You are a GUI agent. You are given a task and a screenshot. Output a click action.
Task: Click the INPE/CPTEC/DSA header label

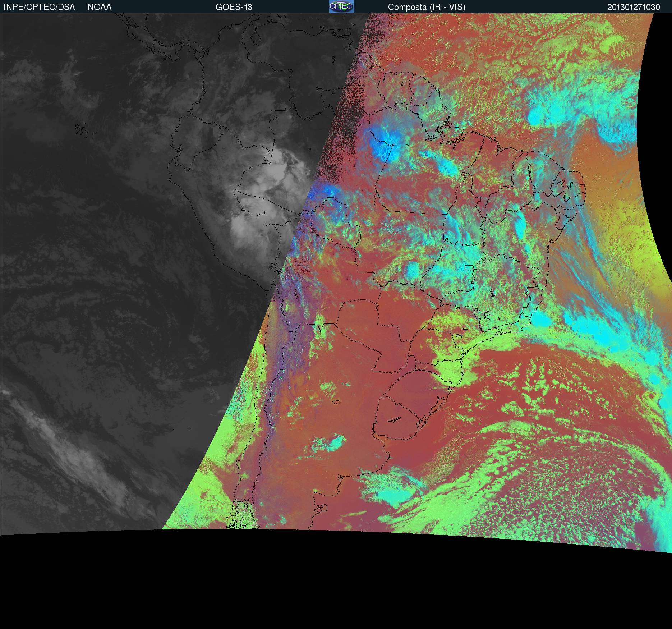(x=39, y=7)
